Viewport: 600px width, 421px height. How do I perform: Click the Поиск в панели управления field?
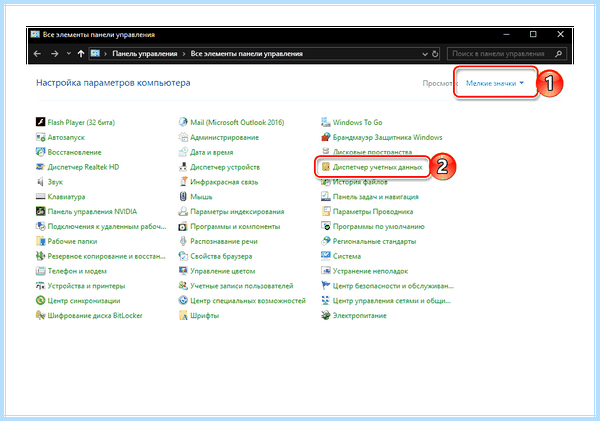coord(507,54)
